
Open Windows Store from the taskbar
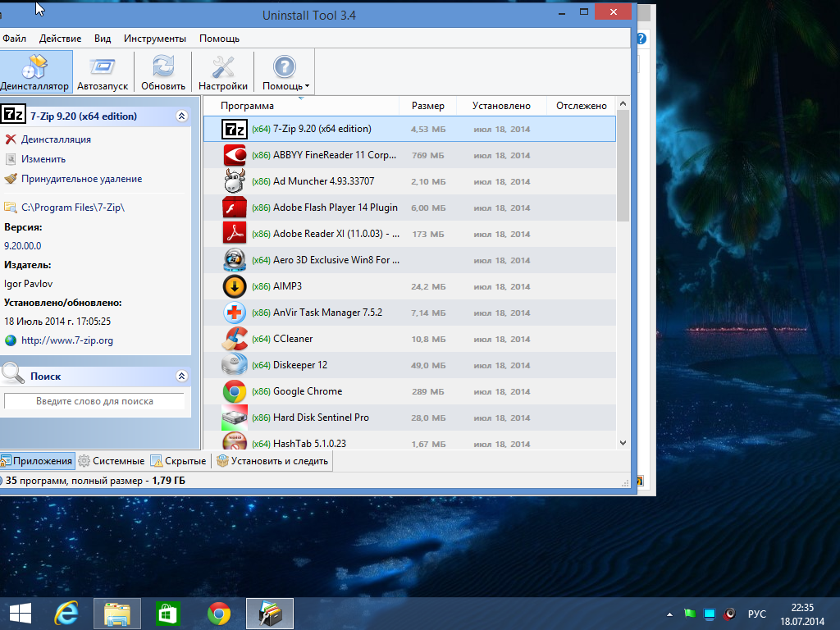coord(167,614)
